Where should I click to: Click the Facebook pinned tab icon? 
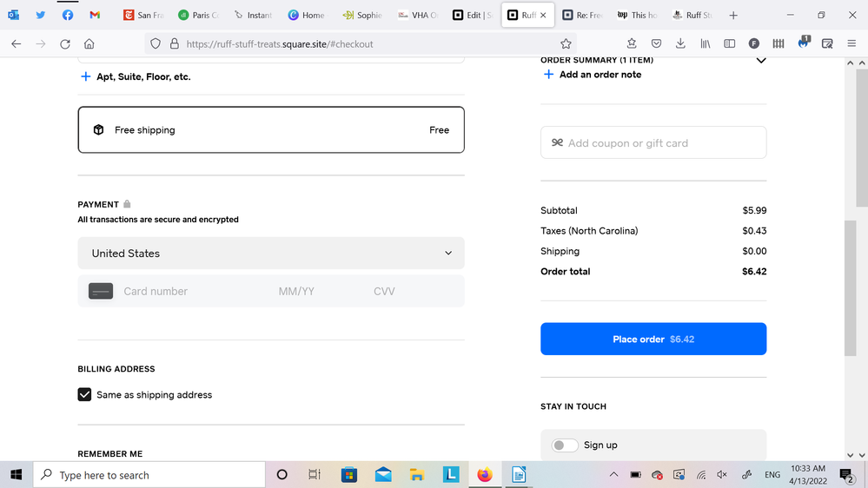tap(68, 16)
